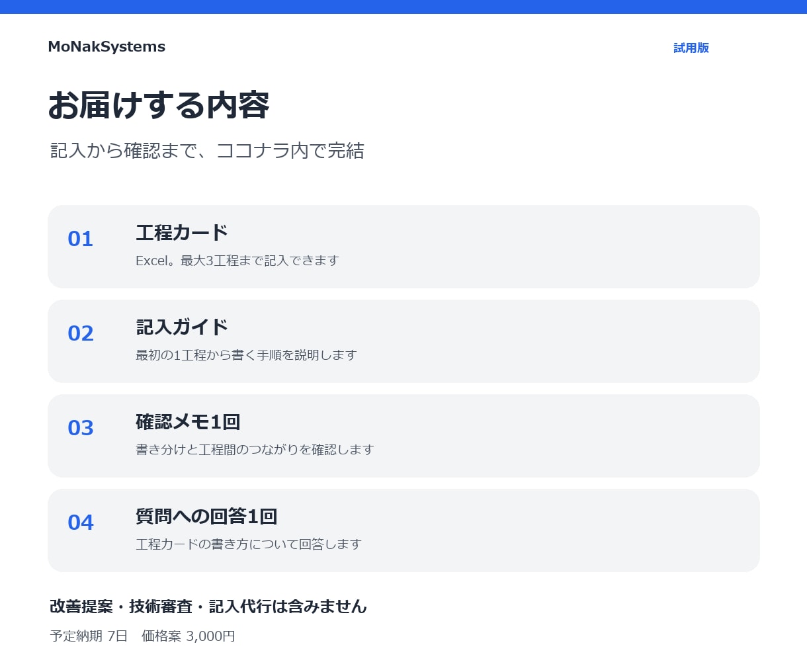Click the text 書き分けと工程間のつながりを確認します

point(255,450)
